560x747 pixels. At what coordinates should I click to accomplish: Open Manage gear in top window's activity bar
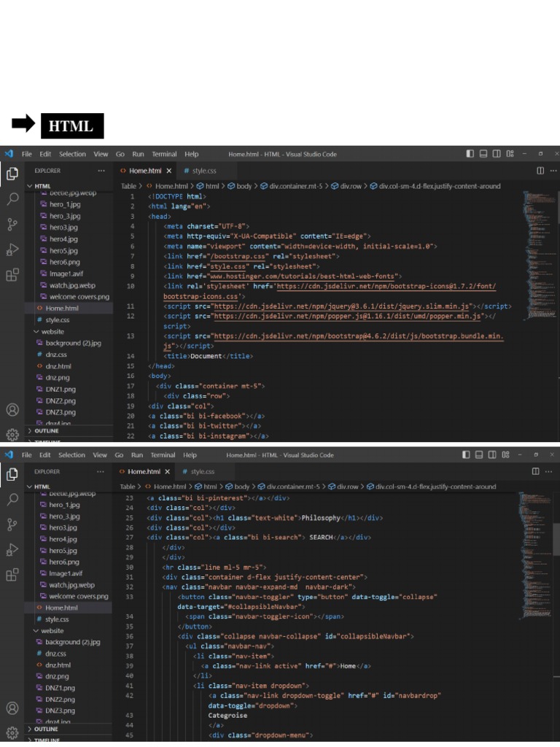(12, 434)
